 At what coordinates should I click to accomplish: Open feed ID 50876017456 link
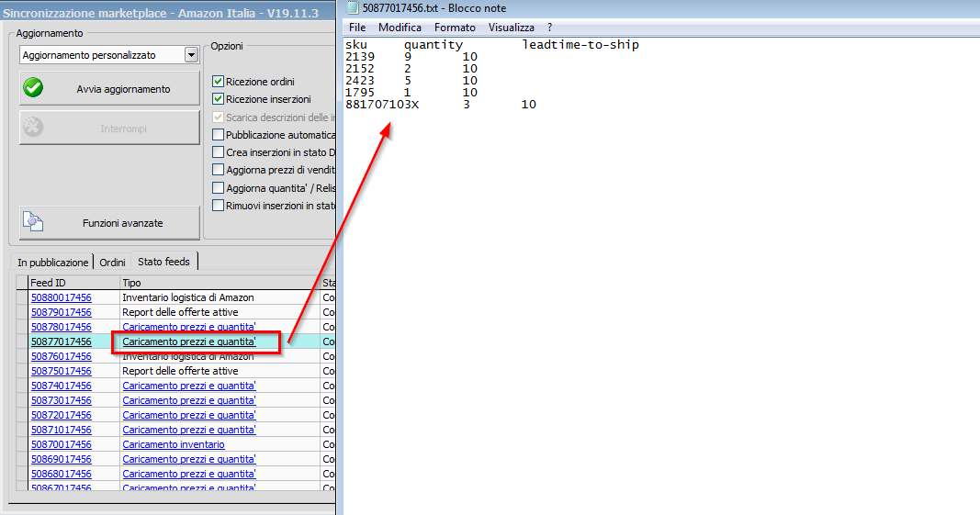62,356
